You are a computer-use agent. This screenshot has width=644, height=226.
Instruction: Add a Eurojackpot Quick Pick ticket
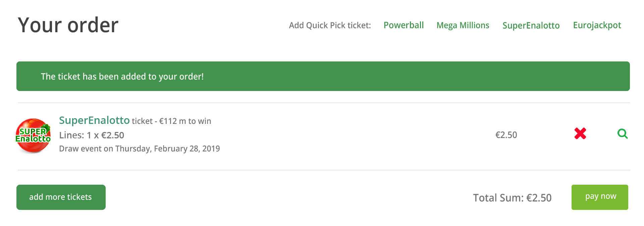[x=597, y=25]
